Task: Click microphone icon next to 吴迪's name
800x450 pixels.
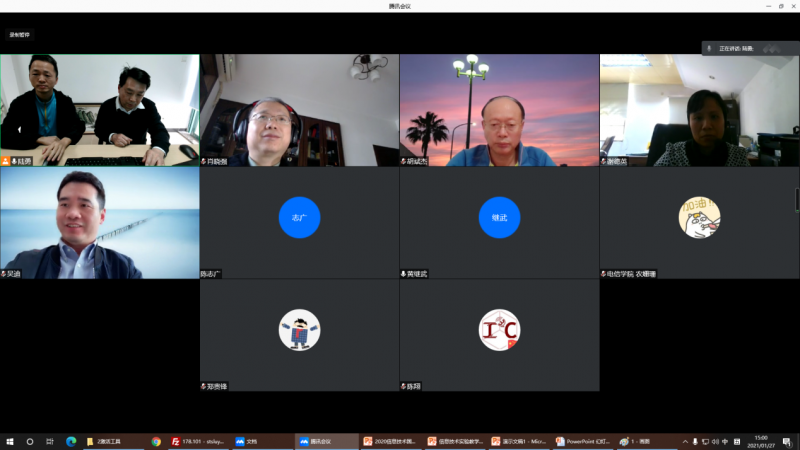Action: pos(5,273)
